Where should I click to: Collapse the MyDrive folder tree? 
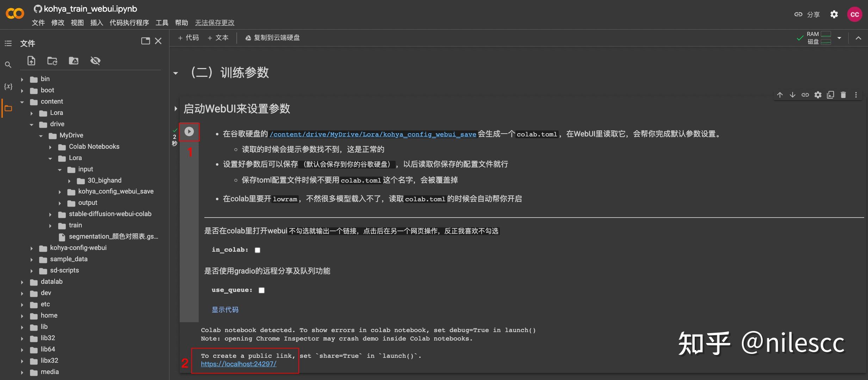click(41, 135)
